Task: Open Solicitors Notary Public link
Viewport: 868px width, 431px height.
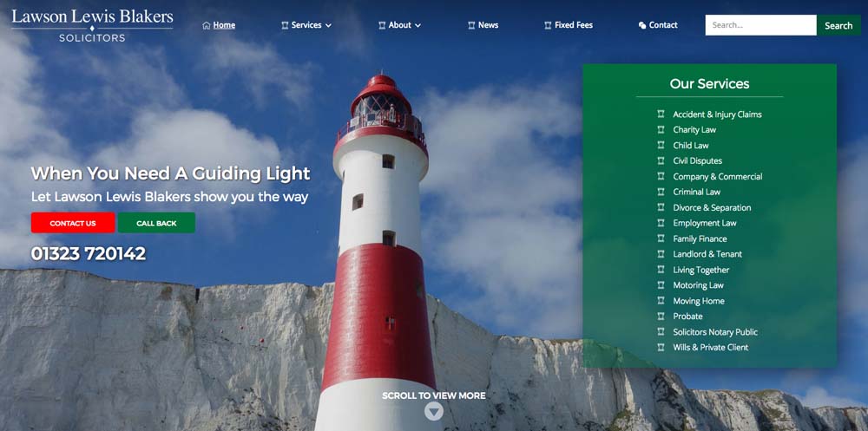Action: point(716,332)
